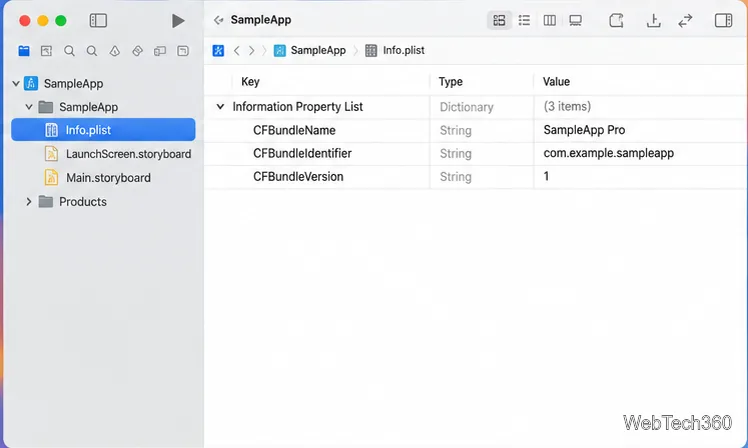Collapse the SampleApp folder group
The width and height of the screenshot is (748, 448).
pos(29,107)
